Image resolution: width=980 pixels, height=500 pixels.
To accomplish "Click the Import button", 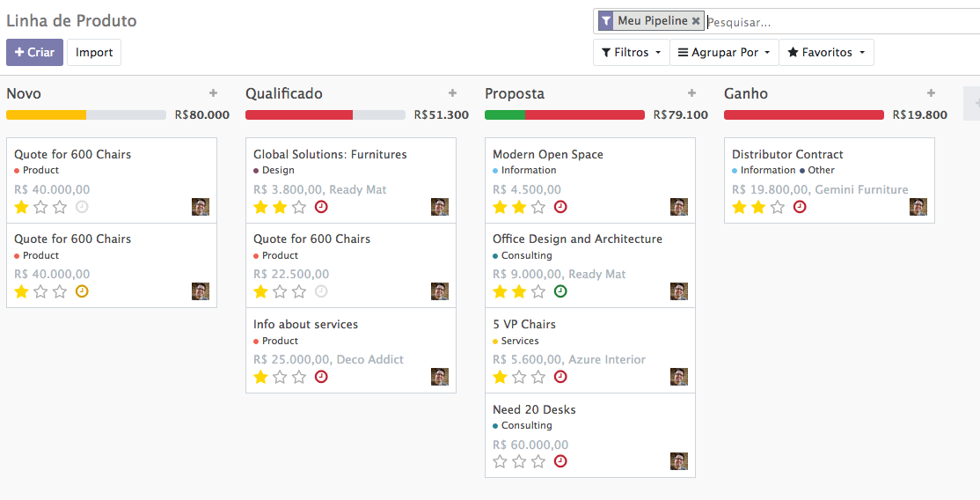I will point(94,53).
